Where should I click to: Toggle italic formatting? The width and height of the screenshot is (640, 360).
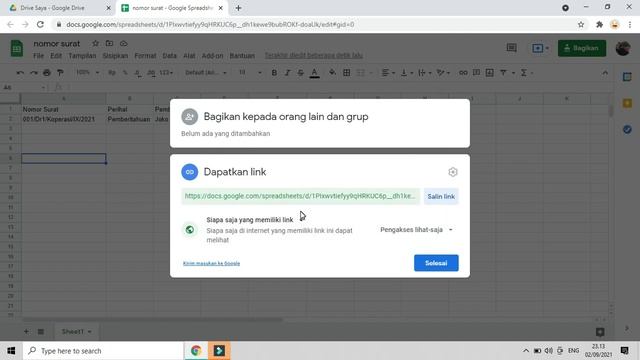(287, 73)
